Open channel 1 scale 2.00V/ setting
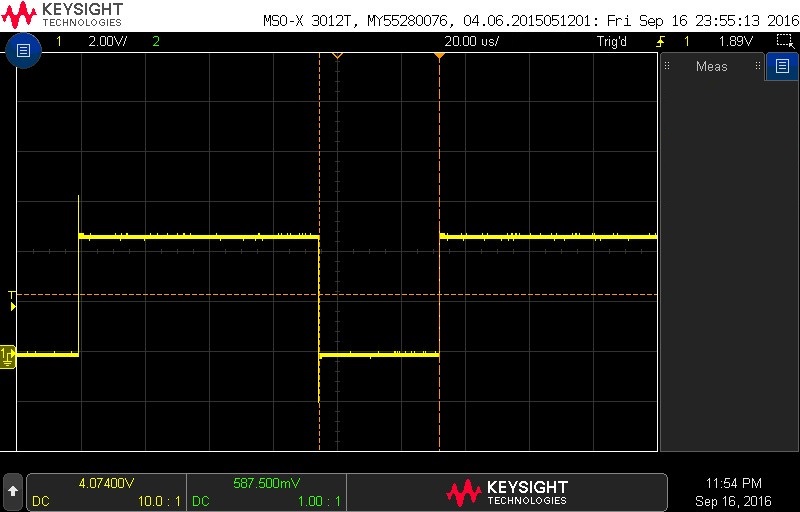The height and width of the screenshot is (512, 800). click(x=108, y=41)
